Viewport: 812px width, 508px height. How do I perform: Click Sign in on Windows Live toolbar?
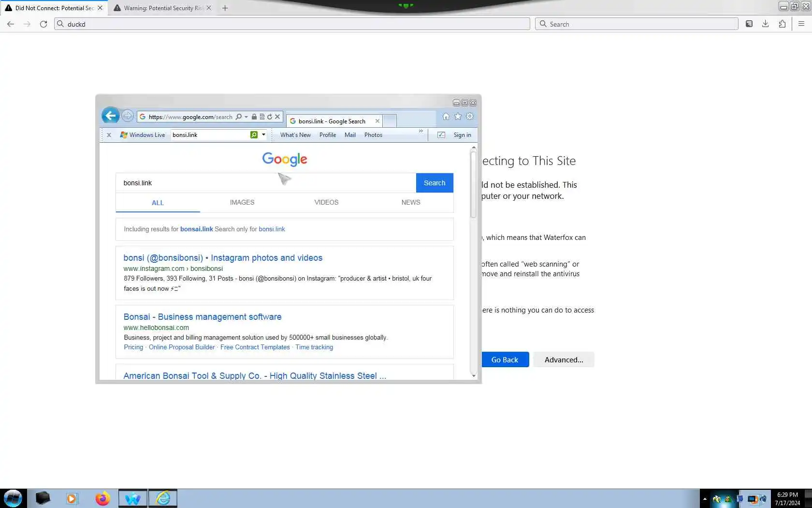pyautogui.click(x=462, y=135)
